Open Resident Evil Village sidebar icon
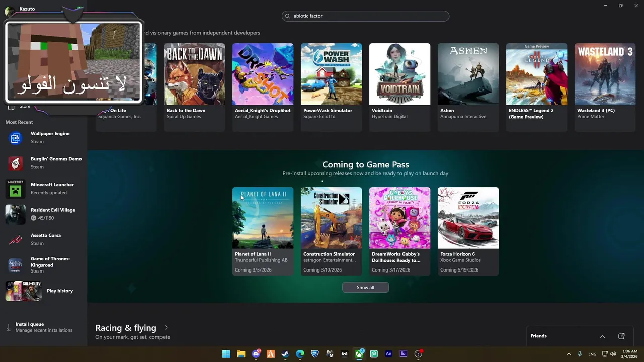 (x=16, y=214)
